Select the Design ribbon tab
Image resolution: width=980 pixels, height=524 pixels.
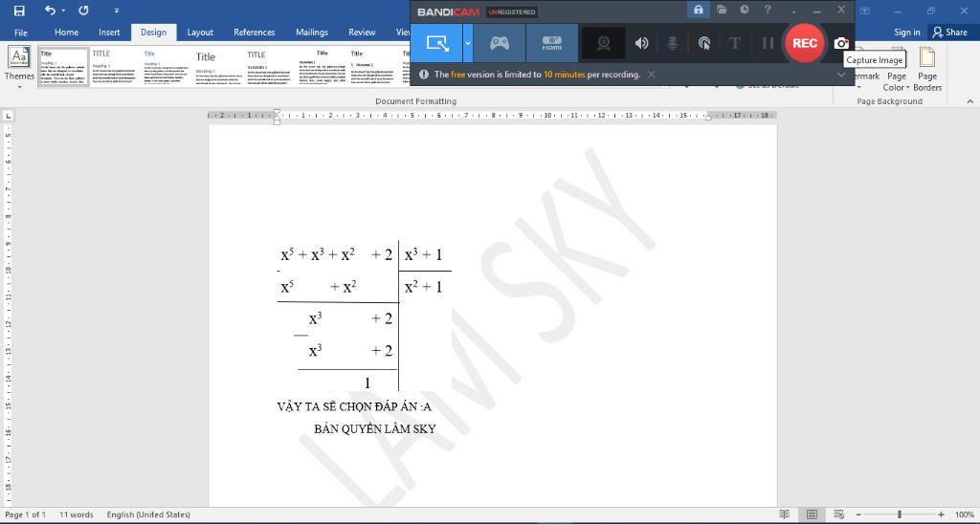(154, 33)
